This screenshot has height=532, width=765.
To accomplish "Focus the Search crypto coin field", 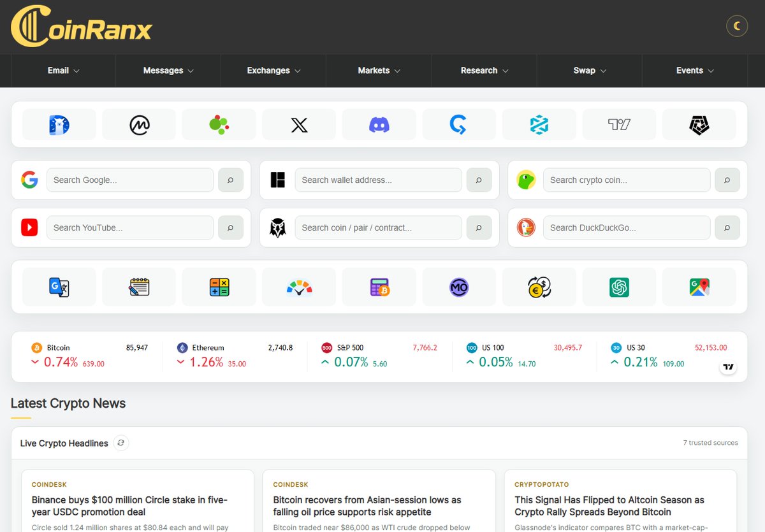I will tap(627, 180).
